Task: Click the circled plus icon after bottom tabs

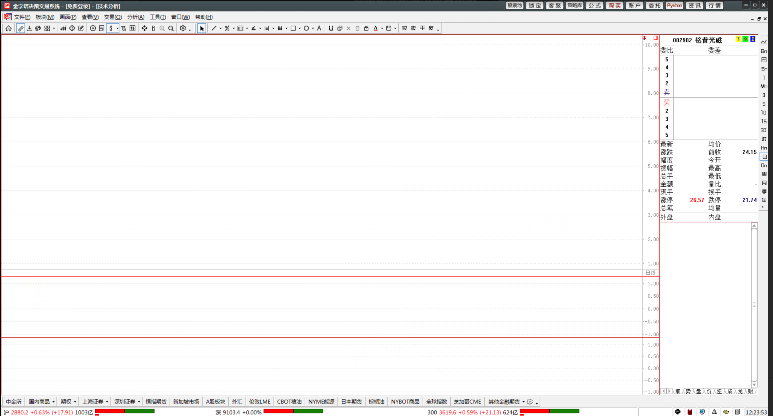Action: coord(530,402)
